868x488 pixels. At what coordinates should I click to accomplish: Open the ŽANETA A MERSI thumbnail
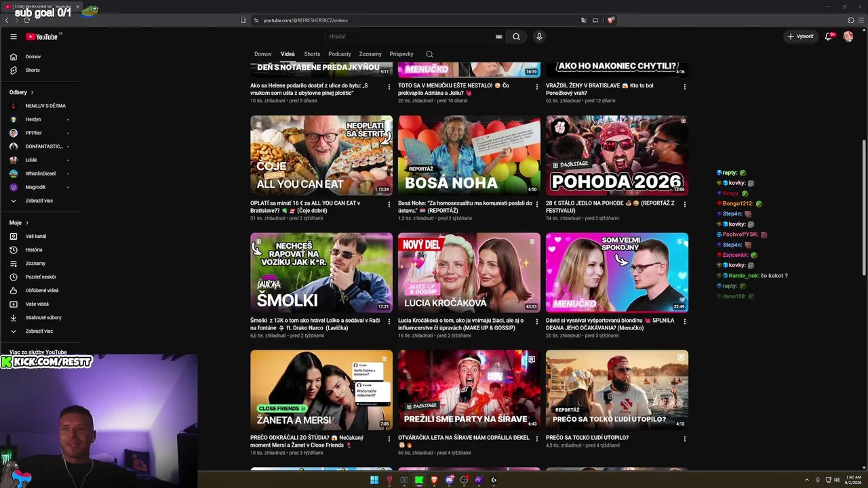click(x=321, y=390)
